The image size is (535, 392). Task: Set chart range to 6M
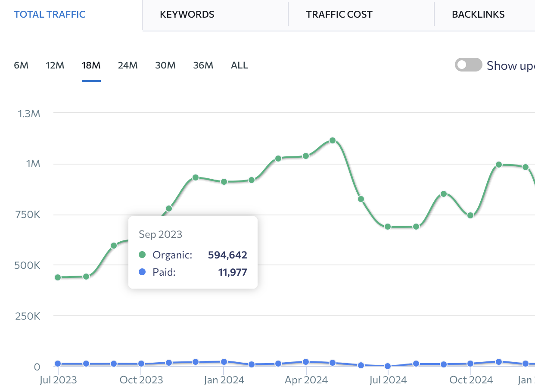click(21, 65)
